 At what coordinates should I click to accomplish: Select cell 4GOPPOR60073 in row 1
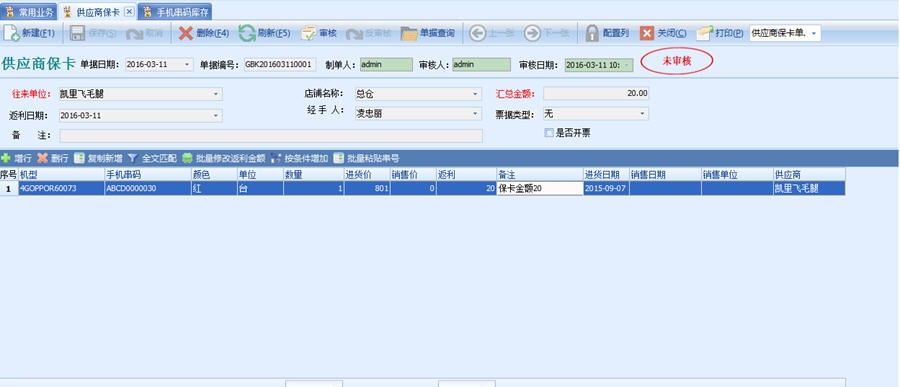pos(61,188)
